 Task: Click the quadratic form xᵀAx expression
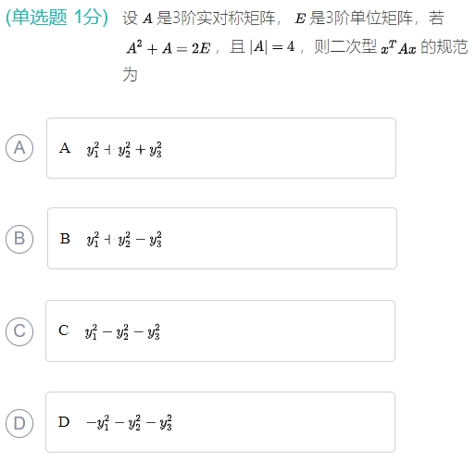point(398,48)
